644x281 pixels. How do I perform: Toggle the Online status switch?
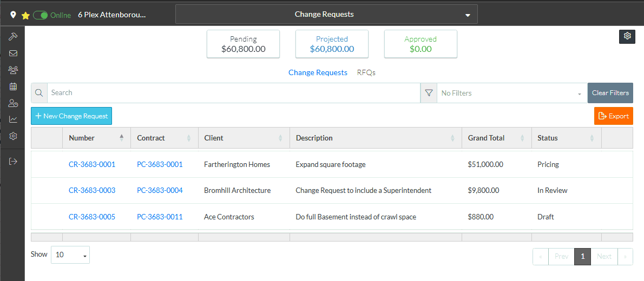point(41,15)
